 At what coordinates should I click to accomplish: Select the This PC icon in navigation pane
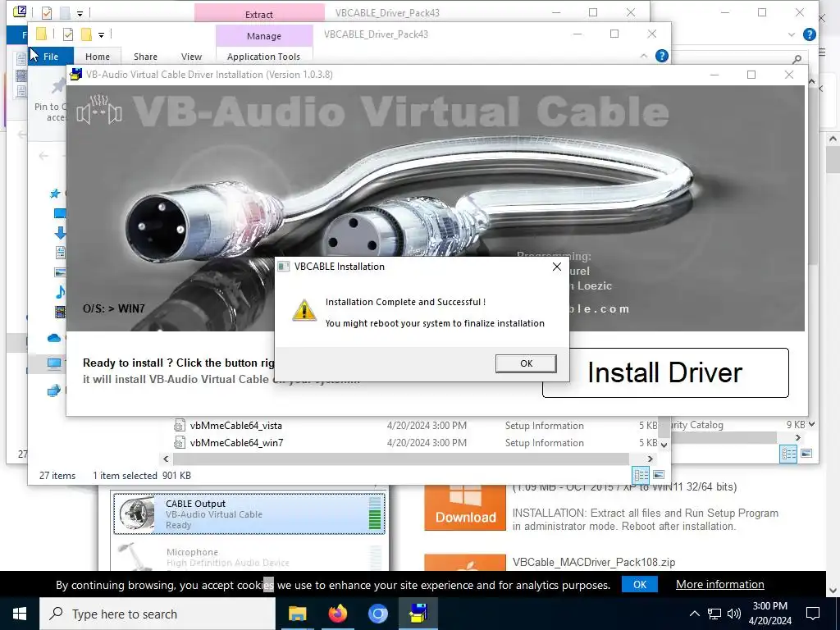[x=54, y=363]
